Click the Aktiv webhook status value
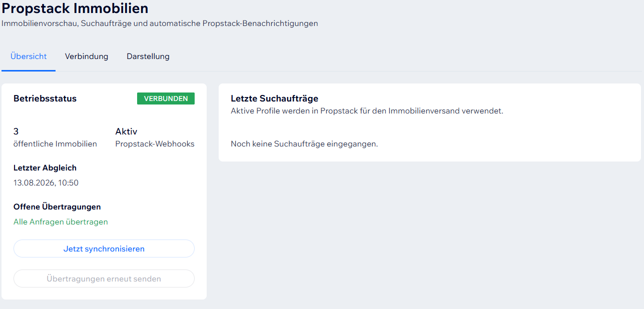Viewport: 644px width, 309px height. pos(126,131)
